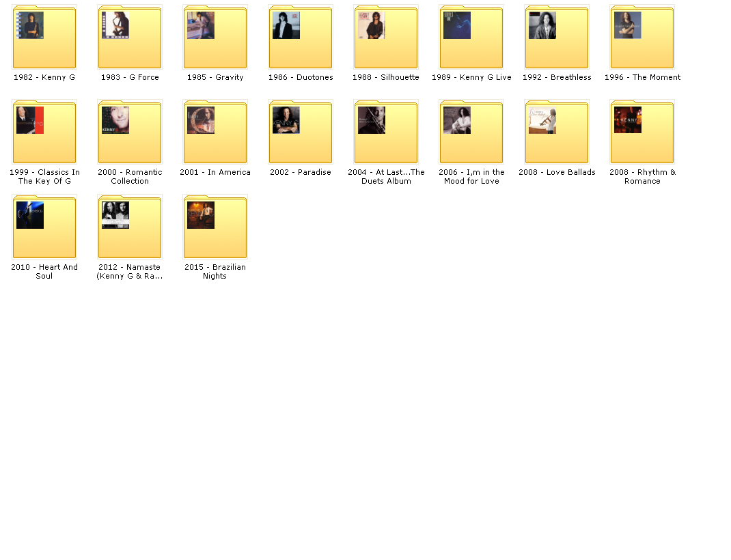731x560 pixels.
Task: Click the label "2004 - At Last...The Duets Album"
Action: (386, 177)
